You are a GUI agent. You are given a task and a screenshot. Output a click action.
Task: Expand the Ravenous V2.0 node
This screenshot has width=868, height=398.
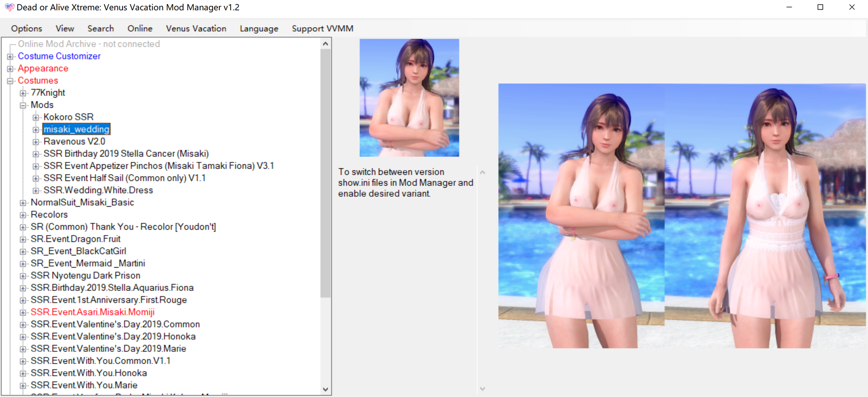36,142
